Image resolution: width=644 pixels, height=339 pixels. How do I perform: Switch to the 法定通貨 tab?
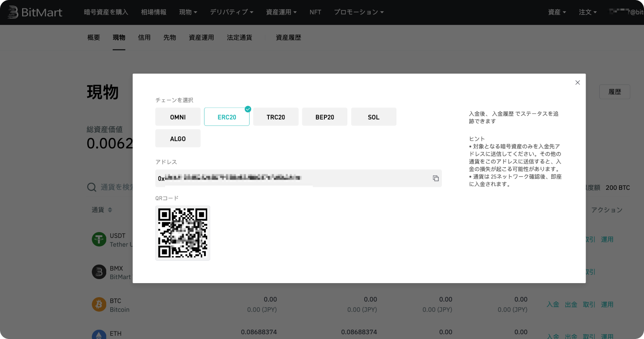click(239, 37)
